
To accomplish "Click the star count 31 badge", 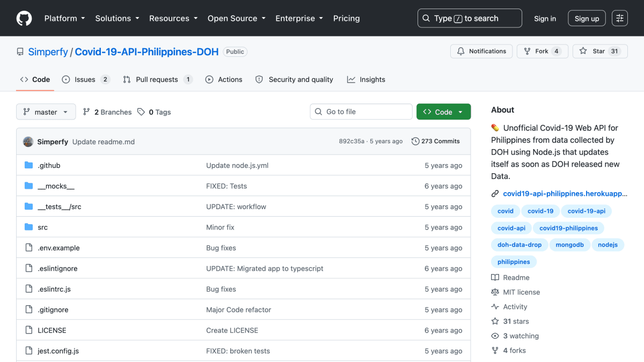I will (614, 51).
